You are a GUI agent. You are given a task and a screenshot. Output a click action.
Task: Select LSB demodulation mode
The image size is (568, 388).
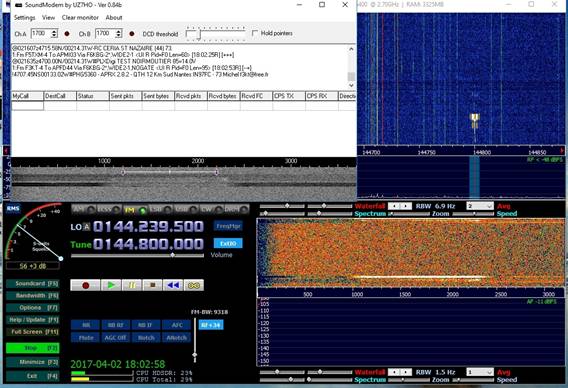click(x=160, y=209)
